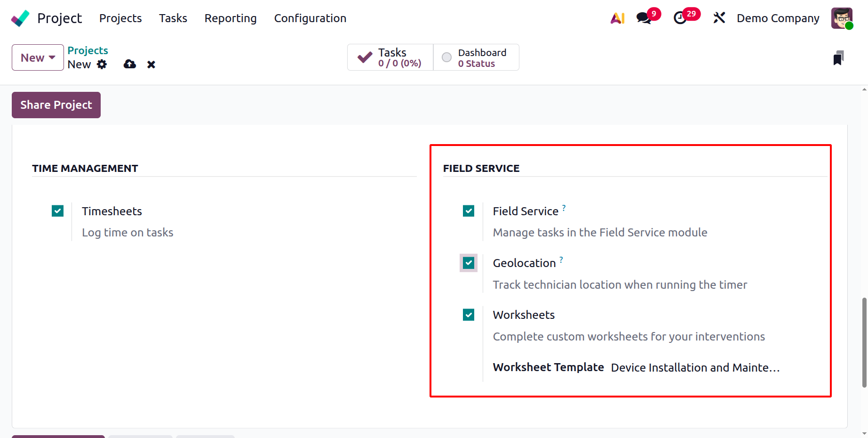Click the Project app logo icon
The image size is (868, 438).
20,18
